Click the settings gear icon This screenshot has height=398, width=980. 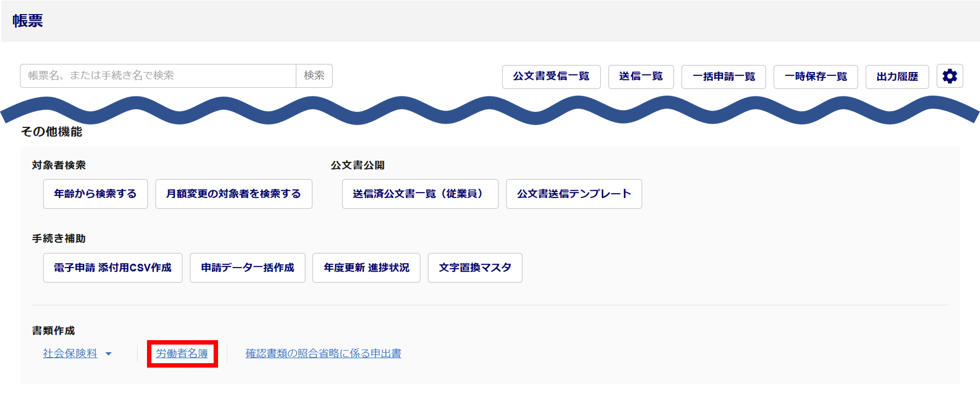[950, 76]
